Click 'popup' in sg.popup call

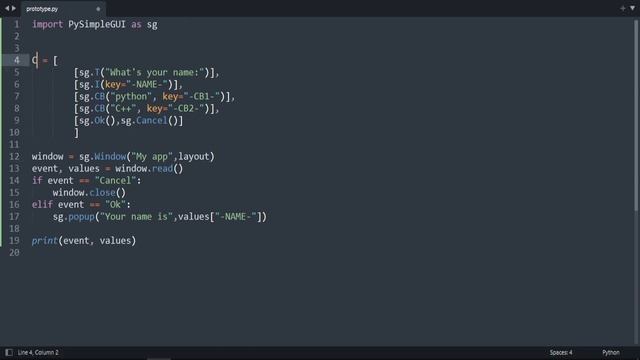(81, 217)
